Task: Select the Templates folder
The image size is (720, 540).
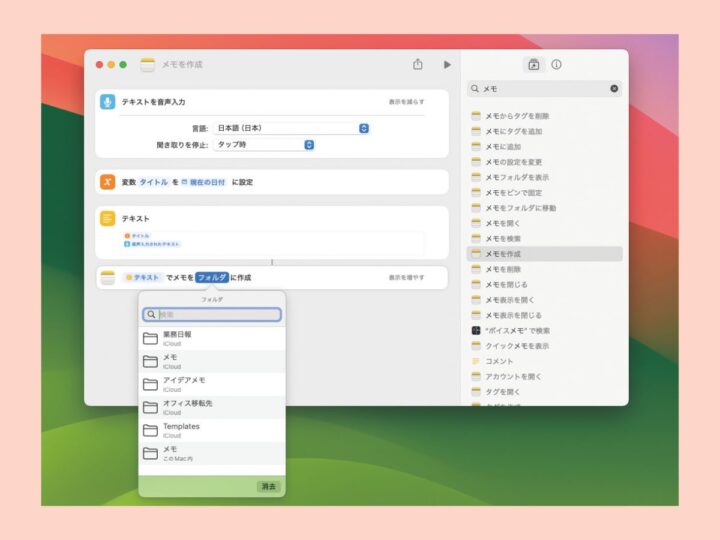Action: point(212,430)
